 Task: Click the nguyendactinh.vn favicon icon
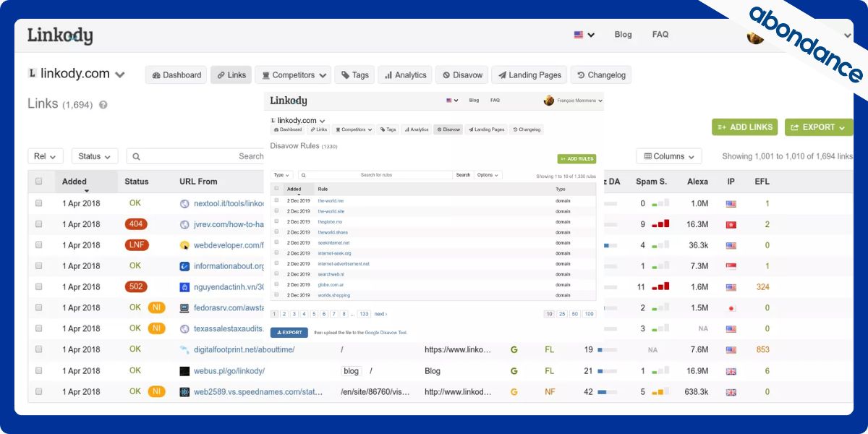click(184, 287)
